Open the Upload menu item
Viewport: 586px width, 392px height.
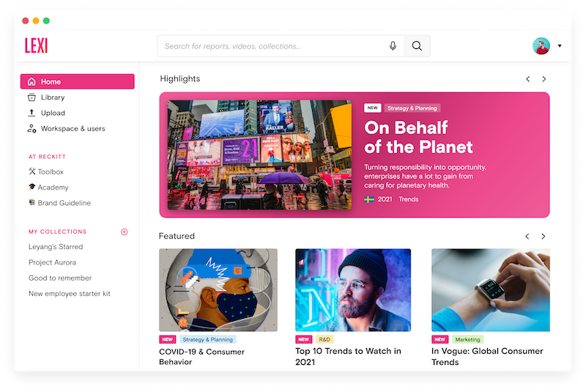point(78,113)
